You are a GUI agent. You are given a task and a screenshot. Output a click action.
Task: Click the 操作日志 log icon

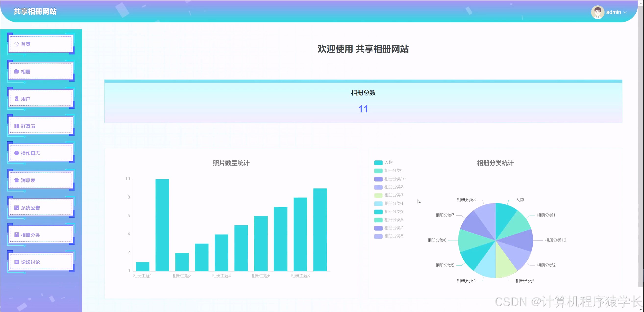point(16,153)
